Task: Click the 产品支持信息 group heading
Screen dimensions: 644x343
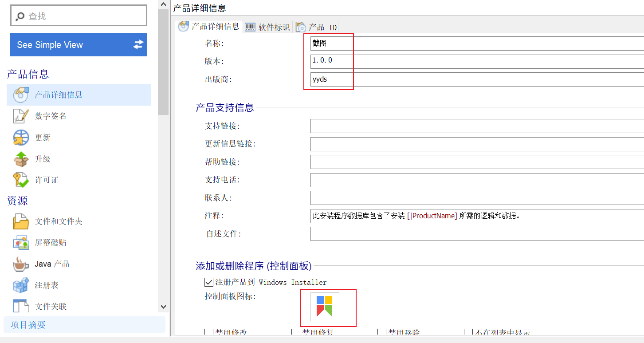Action: pos(225,107)
